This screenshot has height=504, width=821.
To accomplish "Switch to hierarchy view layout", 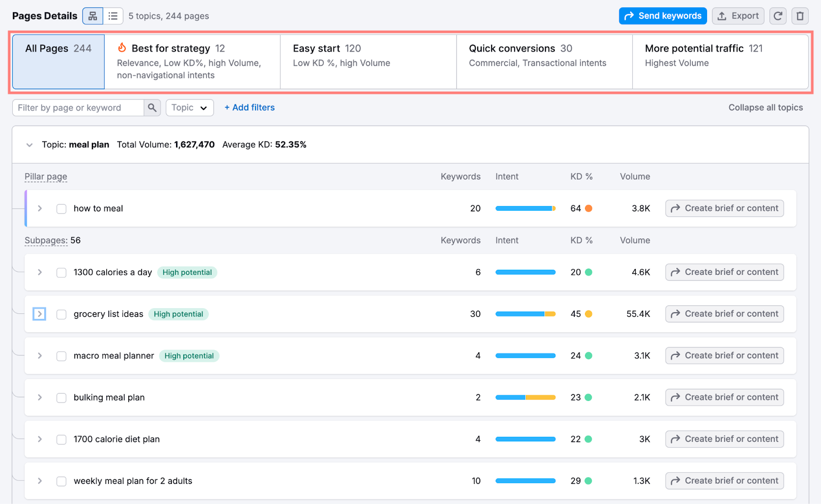I will point(92,15).
